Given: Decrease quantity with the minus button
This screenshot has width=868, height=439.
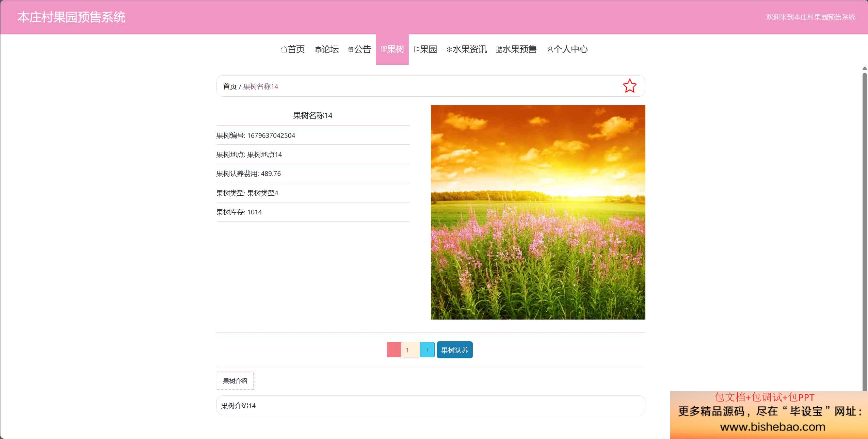Looking at the screenshot, I should pyautogui.click(x=394, y=350).
